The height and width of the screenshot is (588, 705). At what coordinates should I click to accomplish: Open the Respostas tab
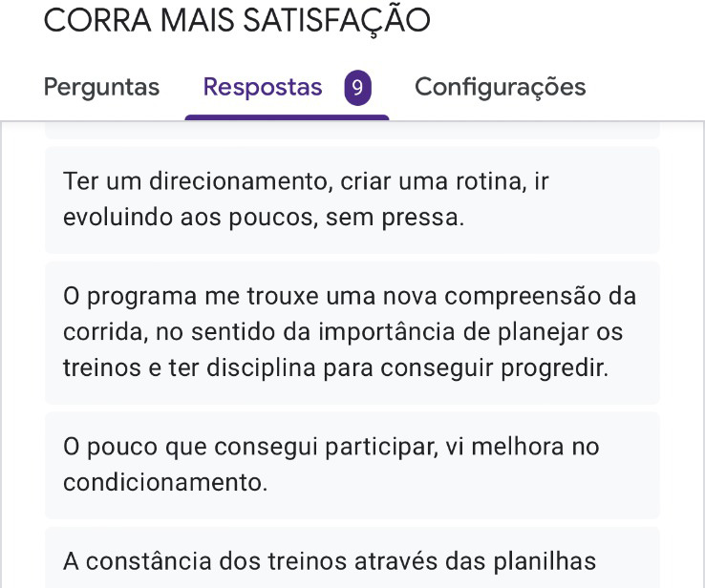click(x=263, y=88)
